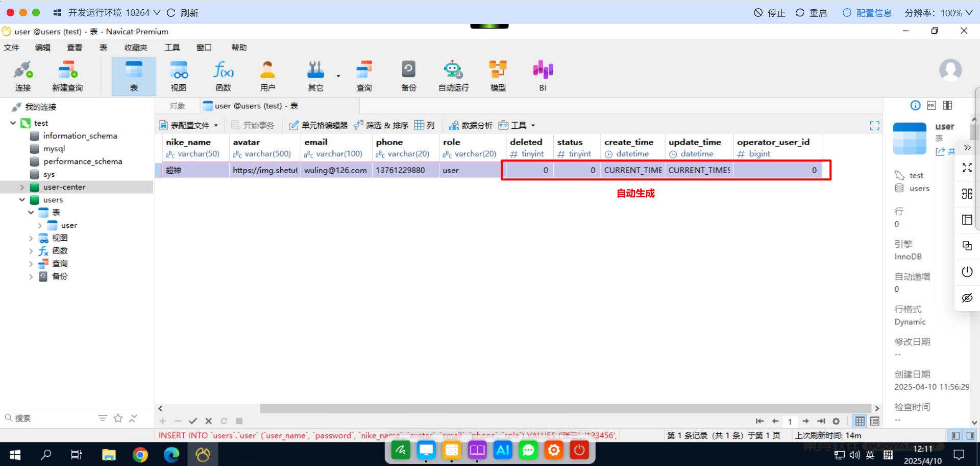The height and width of the screenshot is (466, 980).
Task: Go to last page navigation icon
Action: click(x=821, y=421)
